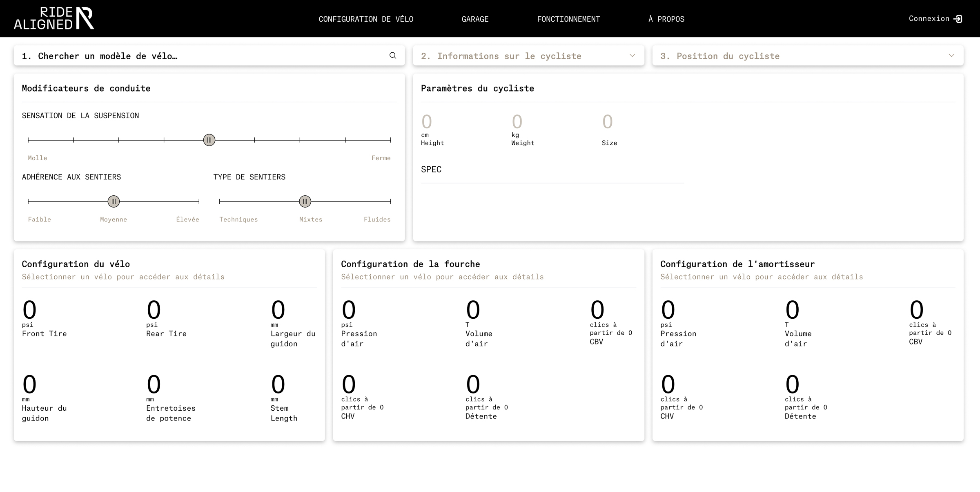This screenshot has width=980, height=492.
Task: Select Élevée on the adhérence slider
Action: [199, 201]
